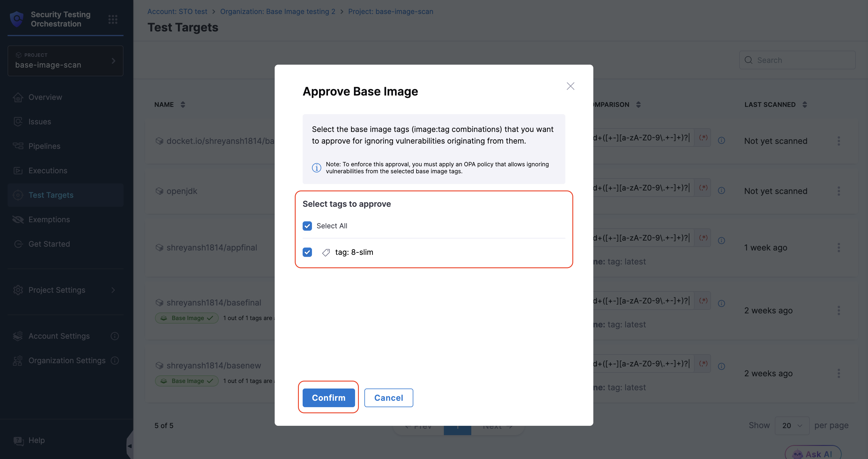Uncheck the Select All checkbox
This screenshot has width=868, height=459.
pyautogui.click(x=307, y=226)
